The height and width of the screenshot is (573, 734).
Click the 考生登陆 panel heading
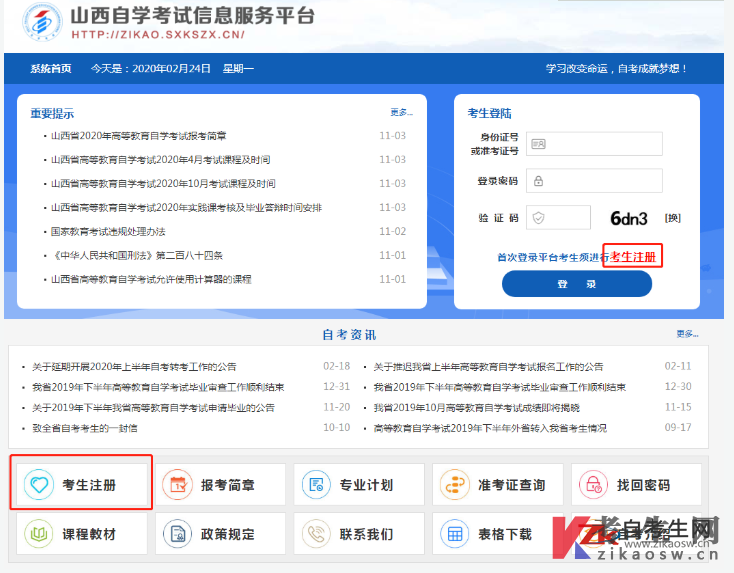[x=489, y=113]
